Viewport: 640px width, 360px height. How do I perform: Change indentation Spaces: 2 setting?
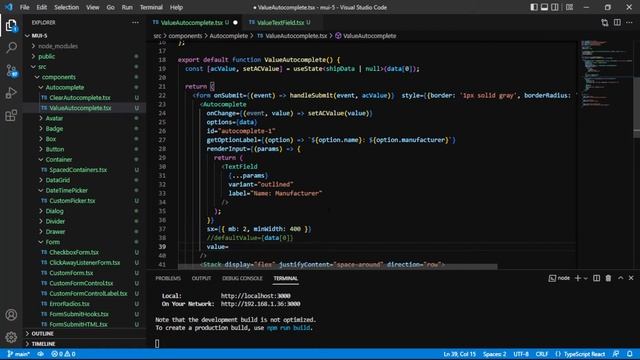494,354
